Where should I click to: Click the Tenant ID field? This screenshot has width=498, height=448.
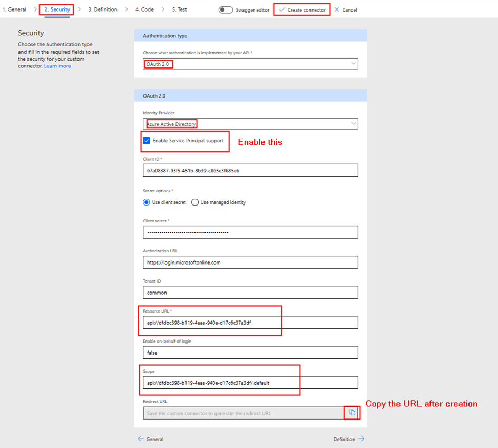250,292
